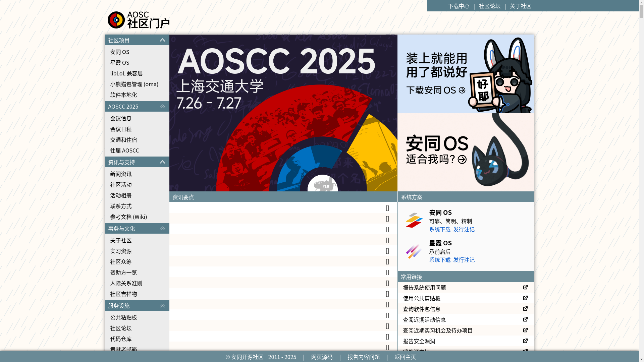The height and width of the screenshot is (362, 644).
Task: Open external link icon for 查询软件包信息
Action: click(525, 309)
